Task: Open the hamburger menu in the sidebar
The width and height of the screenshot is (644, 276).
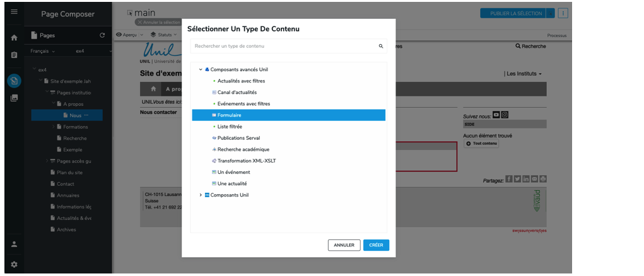Action: click(14, 12)
